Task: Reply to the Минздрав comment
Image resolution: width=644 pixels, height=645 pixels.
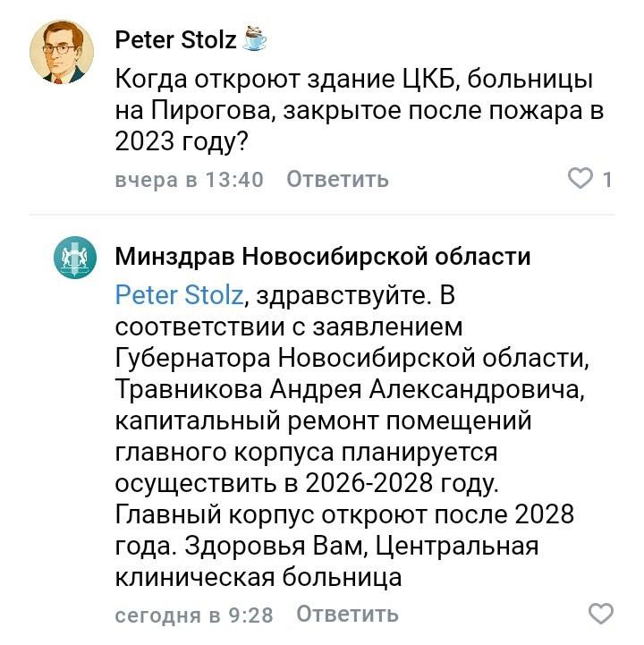Action: 347,615
